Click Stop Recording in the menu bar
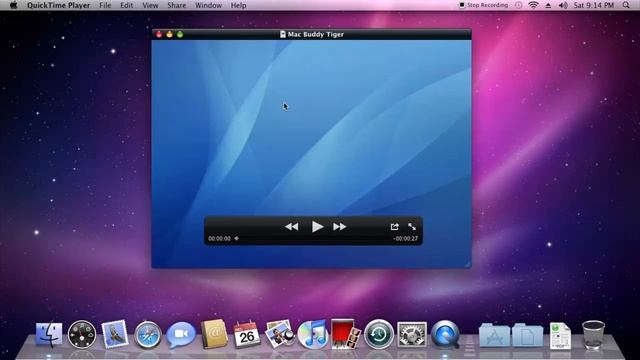This screenshot has height=360, width=640. point(484,5)
